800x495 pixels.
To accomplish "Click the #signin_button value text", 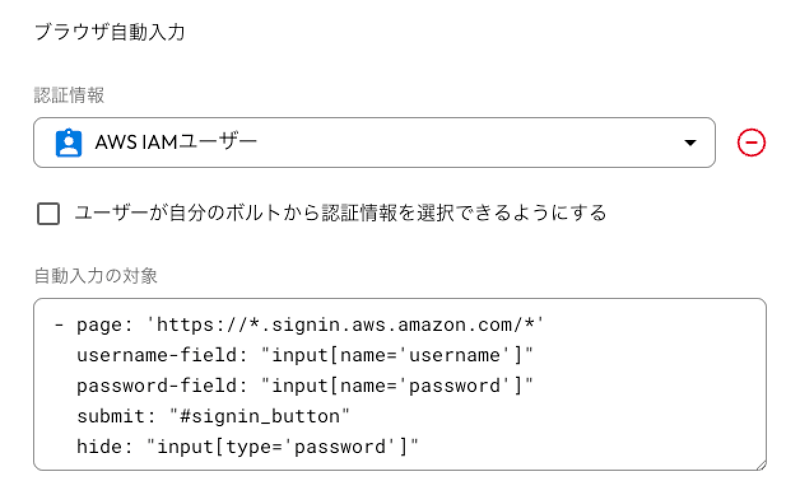I will point(260,416).
